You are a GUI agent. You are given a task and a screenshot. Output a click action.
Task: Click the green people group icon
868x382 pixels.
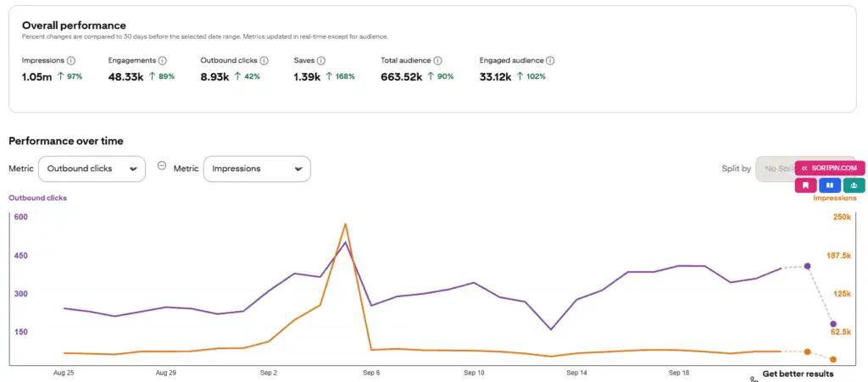click(854, 185)
